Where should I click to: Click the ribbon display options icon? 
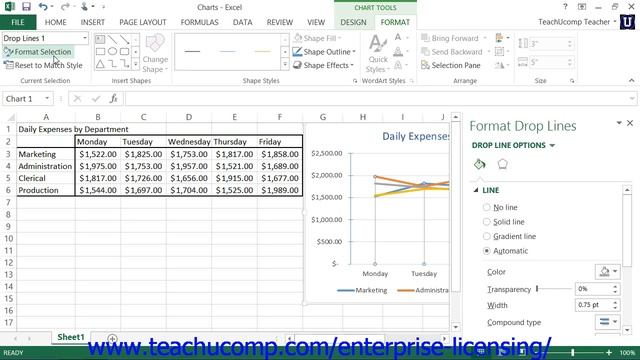click(x=582, y=7)
